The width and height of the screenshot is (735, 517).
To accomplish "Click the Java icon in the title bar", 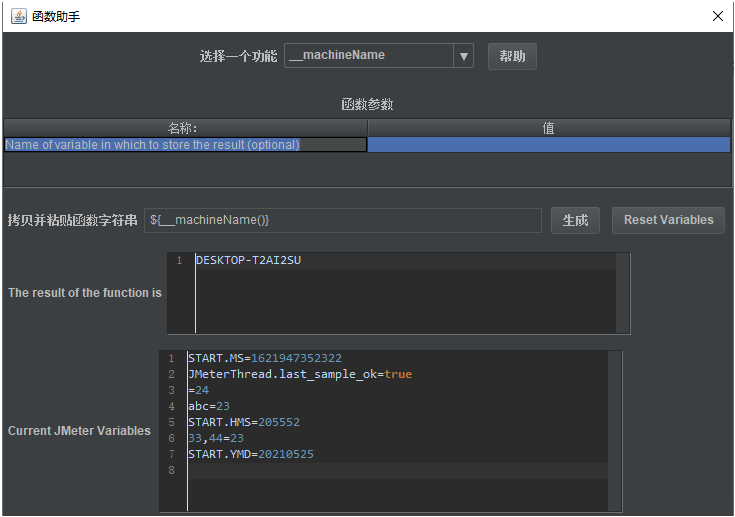I will tap(19, 16).
